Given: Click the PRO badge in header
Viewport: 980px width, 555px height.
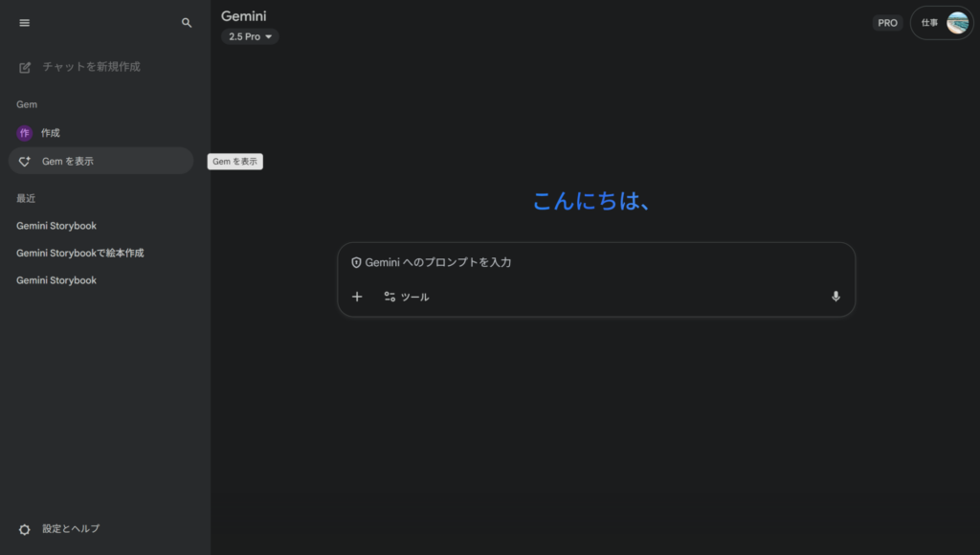Looking at the screenshot, I should click(887, 23).
